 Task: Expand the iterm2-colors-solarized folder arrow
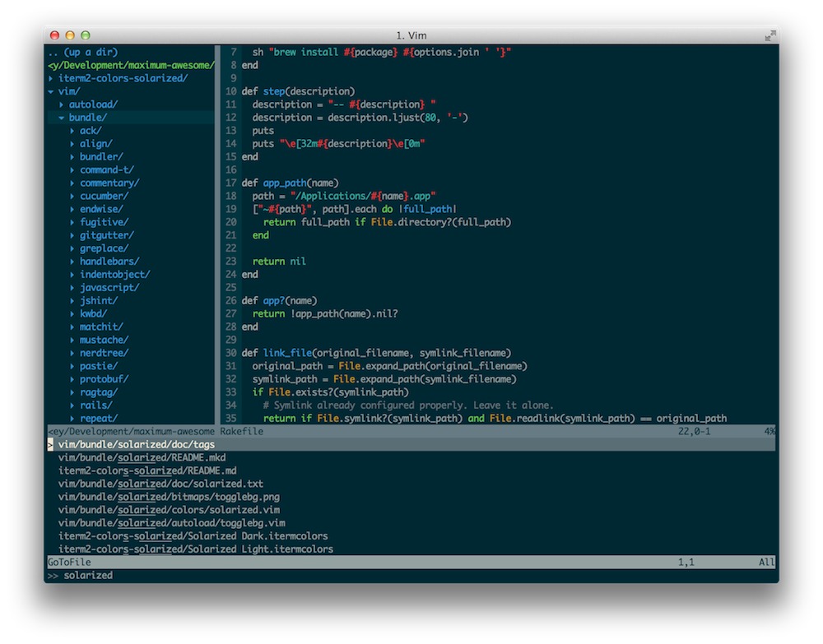[51, 78]
